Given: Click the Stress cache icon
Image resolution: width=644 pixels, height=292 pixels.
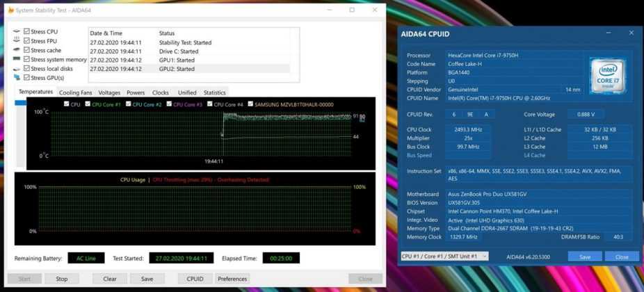Looking at the screenshot, I should tap(17, 50).
